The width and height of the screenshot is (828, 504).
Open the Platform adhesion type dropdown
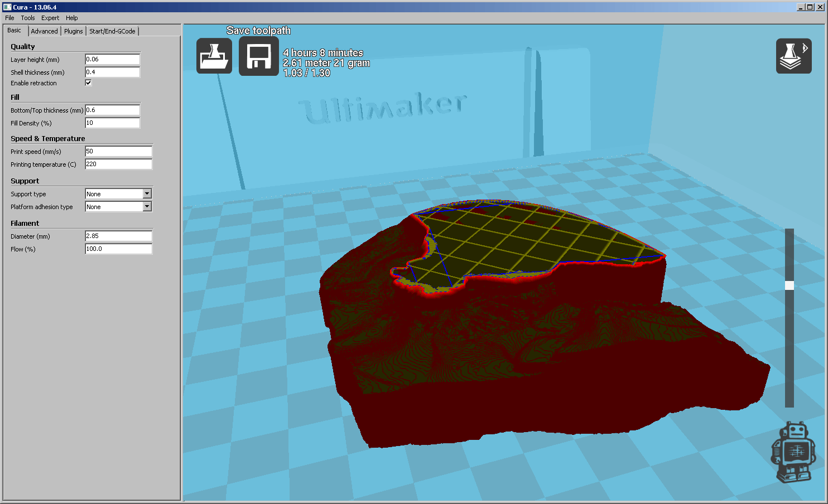pyautogui.click(x=118, y=206)
